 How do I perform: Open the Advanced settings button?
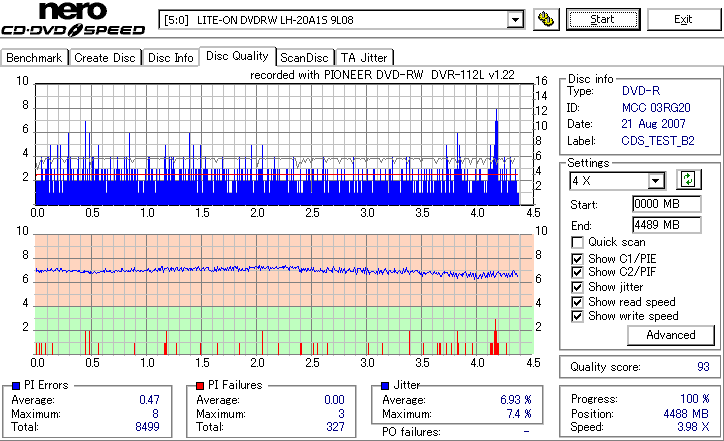pyautogui.click(x=670, y=335)
